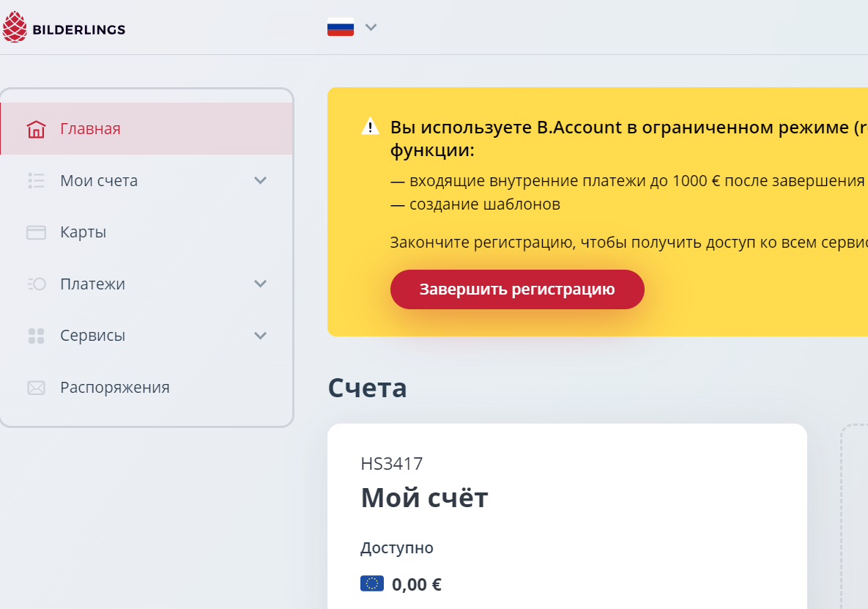Click the list icon beside Мои счета

coord(37,180)
